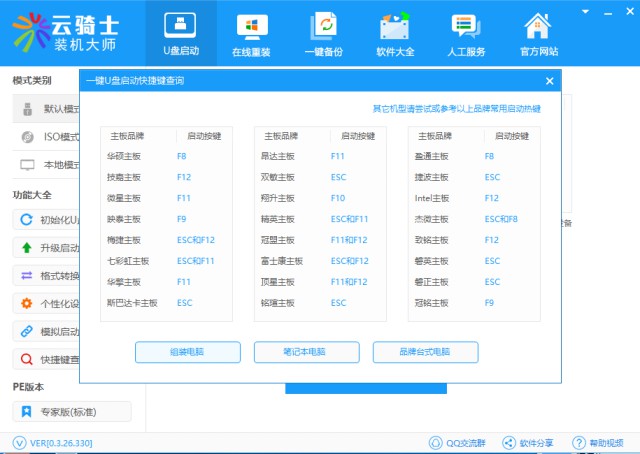Open the 软件分享 link

point(536,443)
